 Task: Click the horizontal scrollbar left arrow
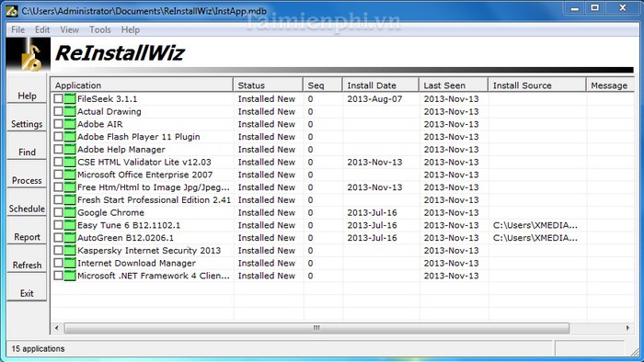click(57, 328)
